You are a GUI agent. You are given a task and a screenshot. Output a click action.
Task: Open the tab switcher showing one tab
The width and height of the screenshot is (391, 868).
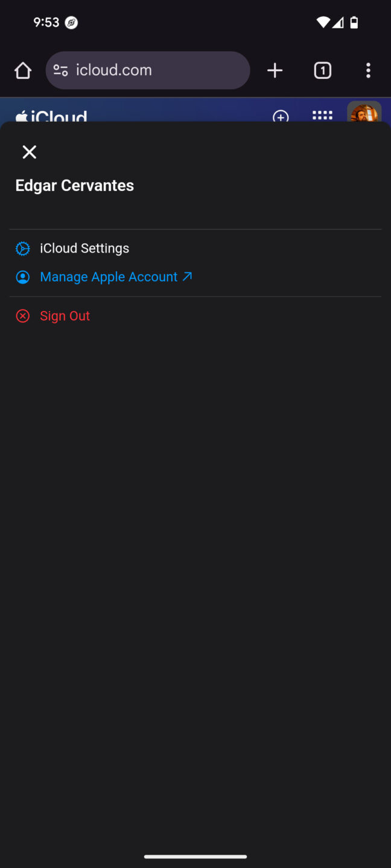coord(323,70)
